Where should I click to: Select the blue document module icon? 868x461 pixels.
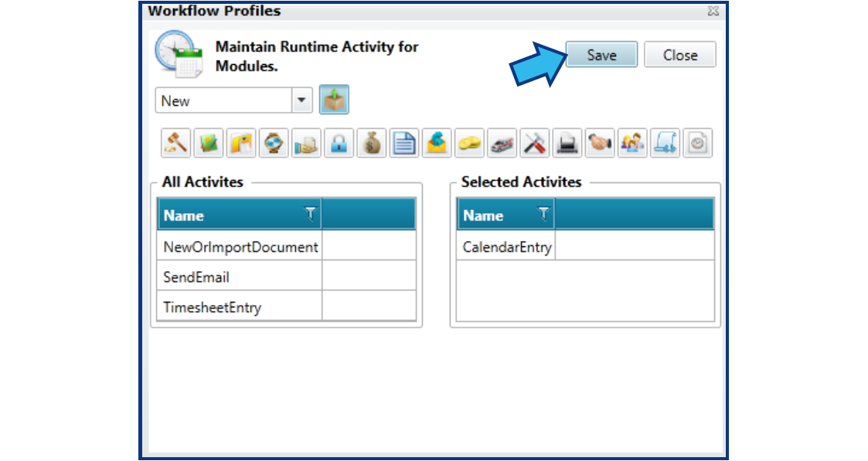[404, 143]
